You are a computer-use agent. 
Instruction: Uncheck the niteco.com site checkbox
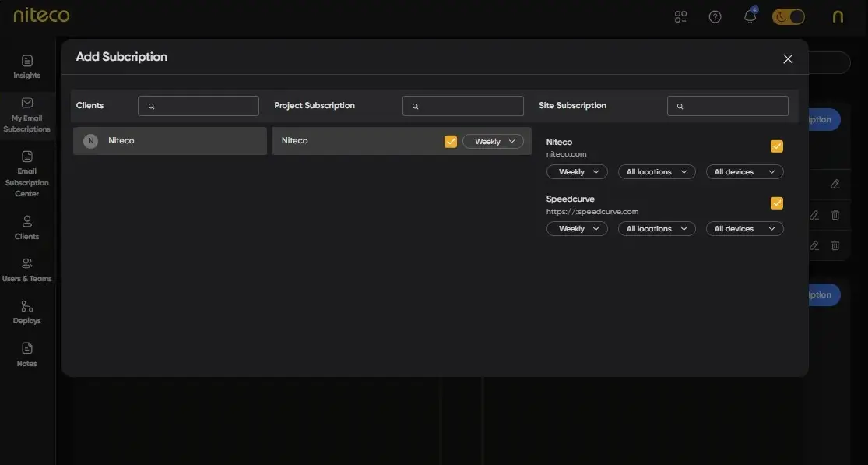777,146
